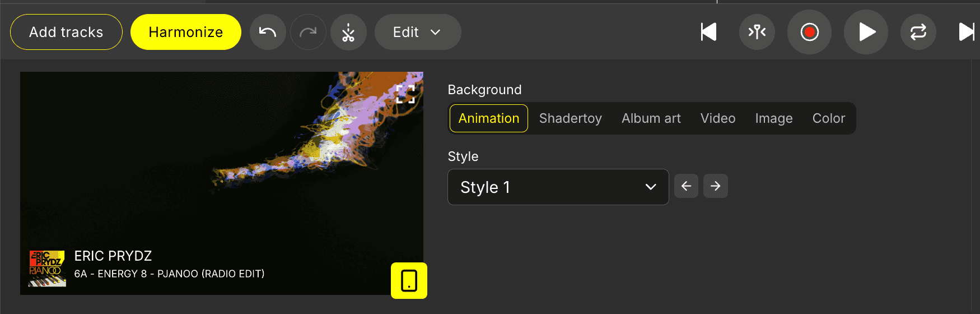Toggle mobile portrait preview mode
Screen dimensions: 980x314
coord(409,280)
